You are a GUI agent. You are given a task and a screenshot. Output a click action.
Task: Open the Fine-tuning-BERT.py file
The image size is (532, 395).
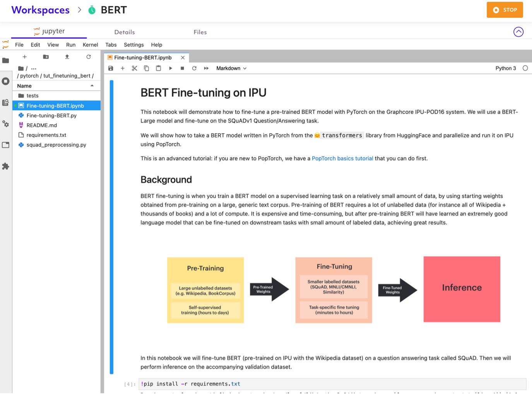[x=56, y=115]
